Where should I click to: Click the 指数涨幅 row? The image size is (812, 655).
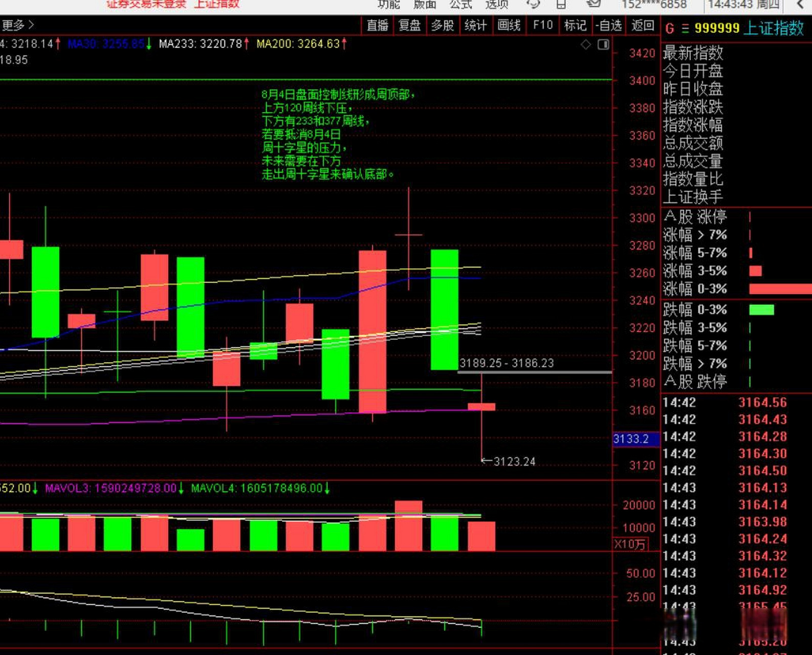tap(736, 124)
